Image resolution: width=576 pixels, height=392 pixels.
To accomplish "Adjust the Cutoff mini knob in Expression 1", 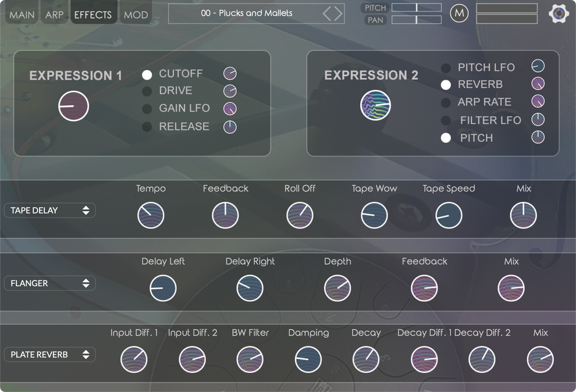I will 230,74.
